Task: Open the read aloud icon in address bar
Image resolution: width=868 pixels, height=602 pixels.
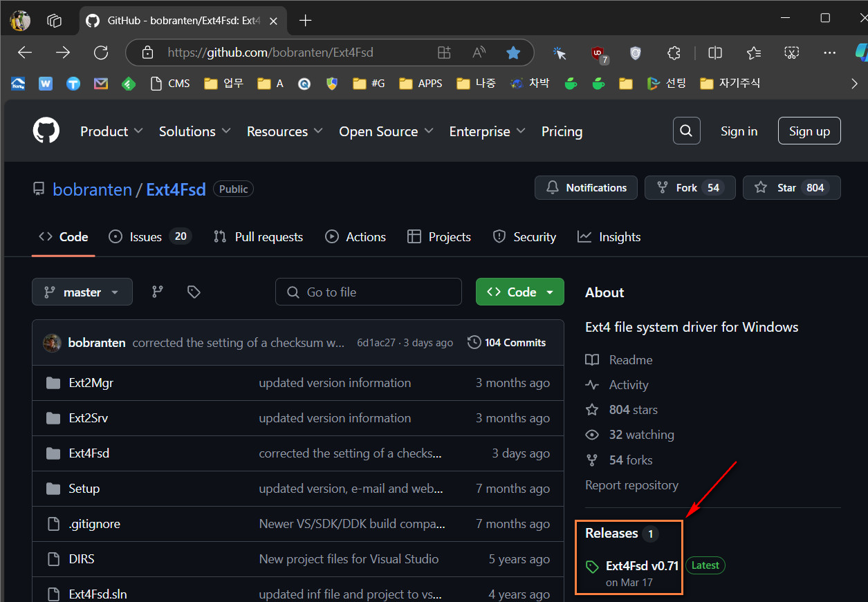Action: coord(479,53)
